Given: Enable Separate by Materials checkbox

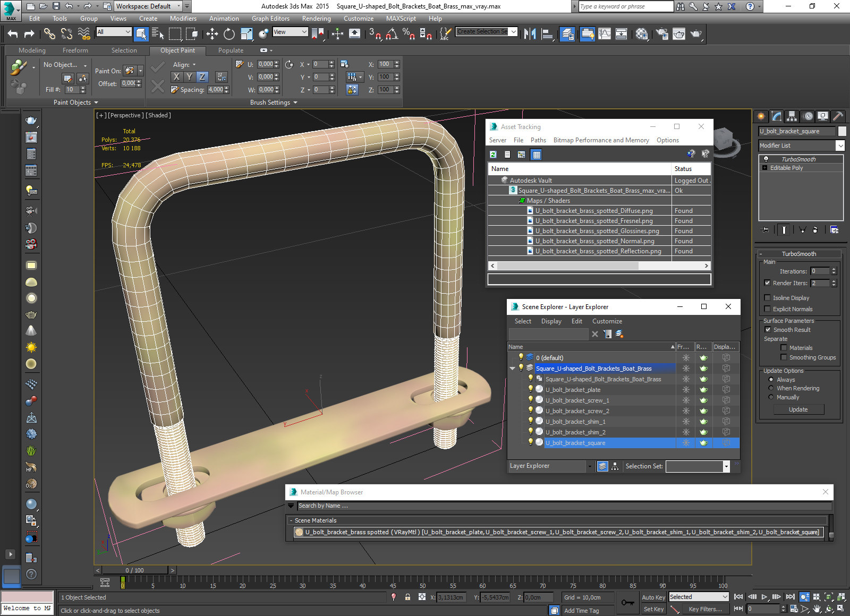Looking at the screenshot, I should [x=784, y=348].
